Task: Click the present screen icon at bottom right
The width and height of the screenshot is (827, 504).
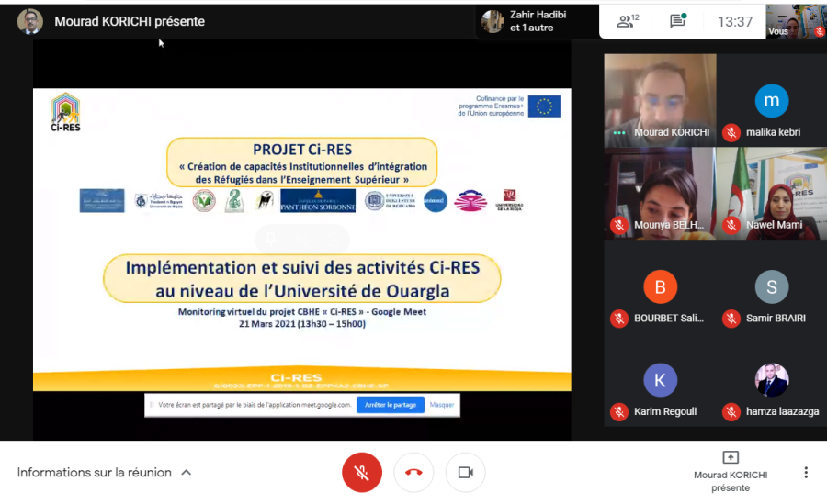Action: (x=731, y=457)
